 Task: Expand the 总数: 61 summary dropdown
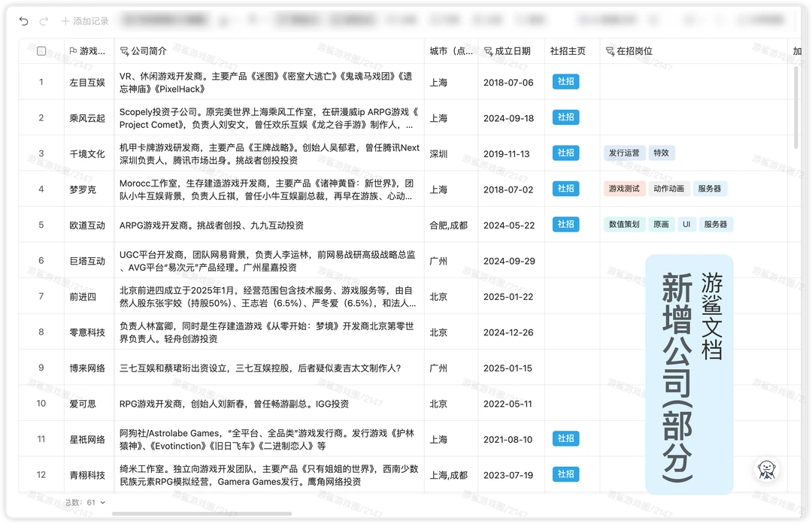[x=86, y=503]
